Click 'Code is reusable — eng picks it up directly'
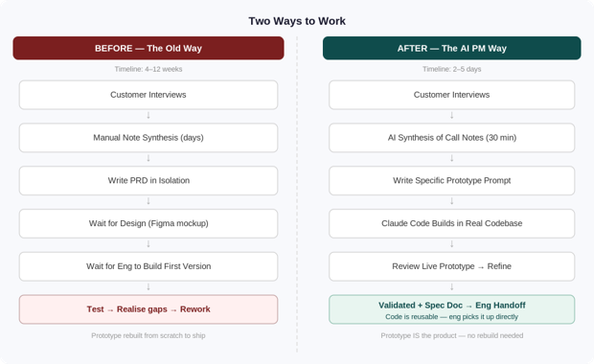This screenshot has width=594, height=364. tap(451, 317)
